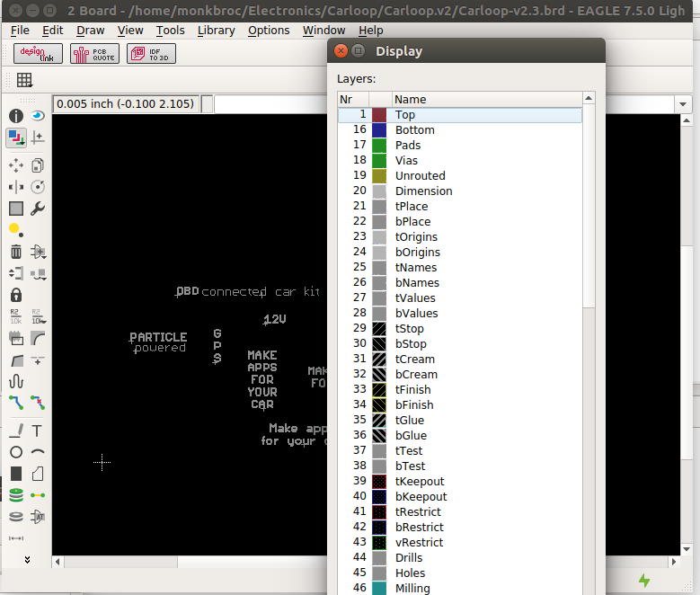Select the Meander tool
Image resolution: width=700 pixels, height=595 pixels.
[16, 381]
